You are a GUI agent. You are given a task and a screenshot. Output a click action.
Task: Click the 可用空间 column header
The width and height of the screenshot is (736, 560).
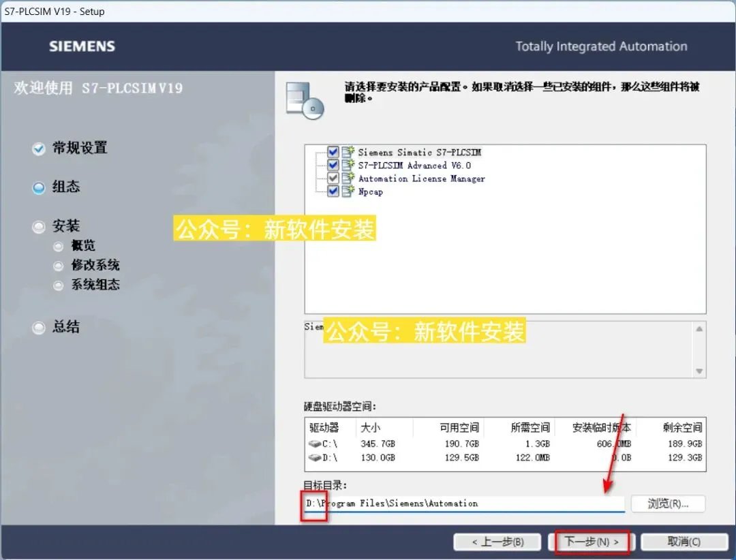(x=448, y=427)
